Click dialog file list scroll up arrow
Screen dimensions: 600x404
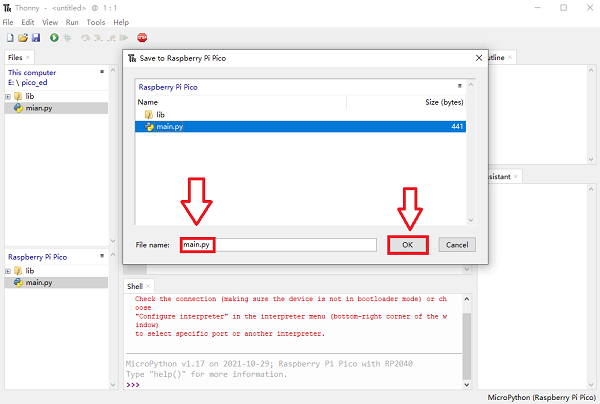[x=471, y=84]
